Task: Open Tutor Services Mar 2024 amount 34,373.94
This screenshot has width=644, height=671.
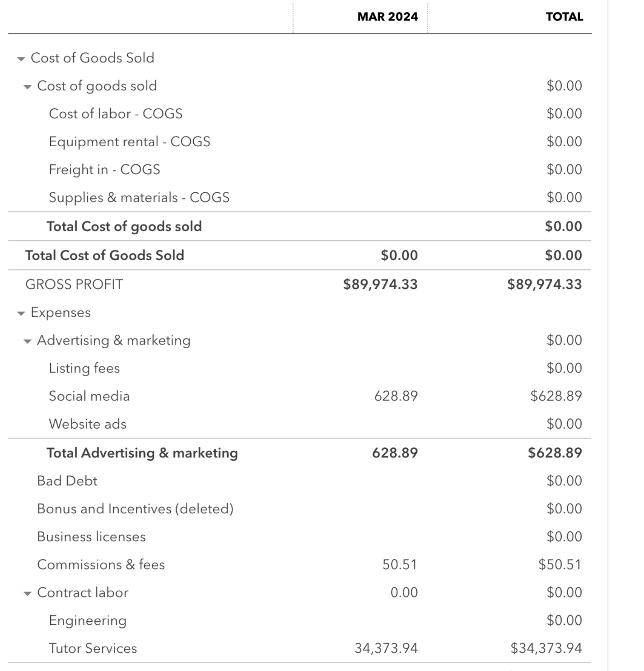Action: (386, 648)
